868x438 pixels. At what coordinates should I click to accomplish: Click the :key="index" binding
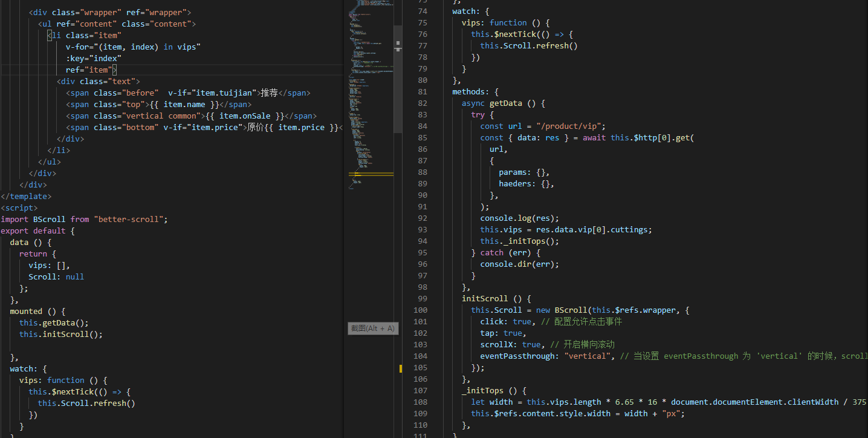click(x=94, y=58)
